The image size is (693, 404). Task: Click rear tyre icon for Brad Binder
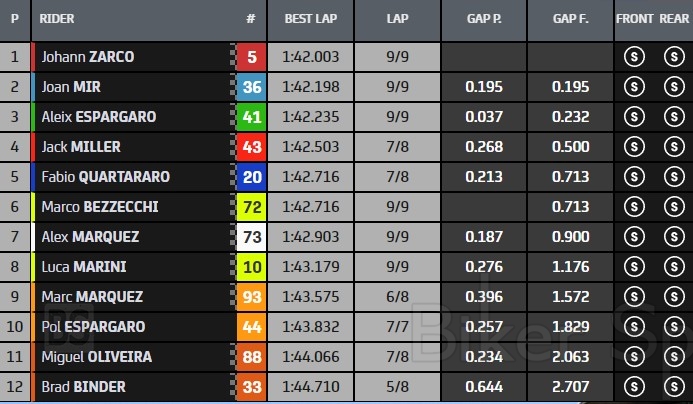pyautogui.click(x=672, y=387)
